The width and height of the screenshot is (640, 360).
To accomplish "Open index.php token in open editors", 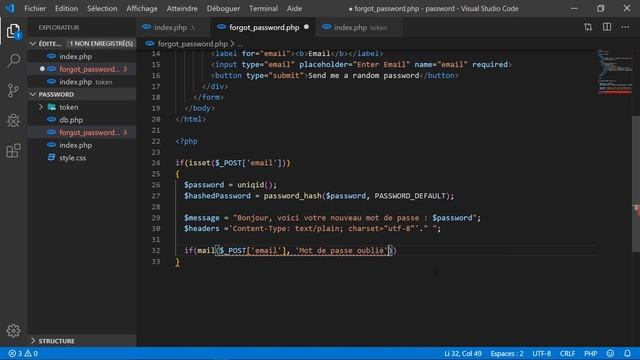I will [x=82, y=82].
